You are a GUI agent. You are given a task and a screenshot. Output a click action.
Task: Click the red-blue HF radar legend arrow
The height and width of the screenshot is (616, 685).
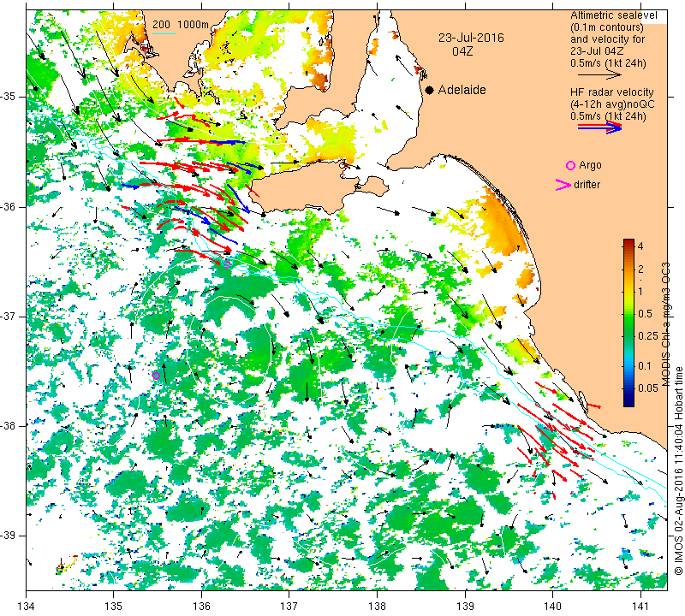[600, 127]
